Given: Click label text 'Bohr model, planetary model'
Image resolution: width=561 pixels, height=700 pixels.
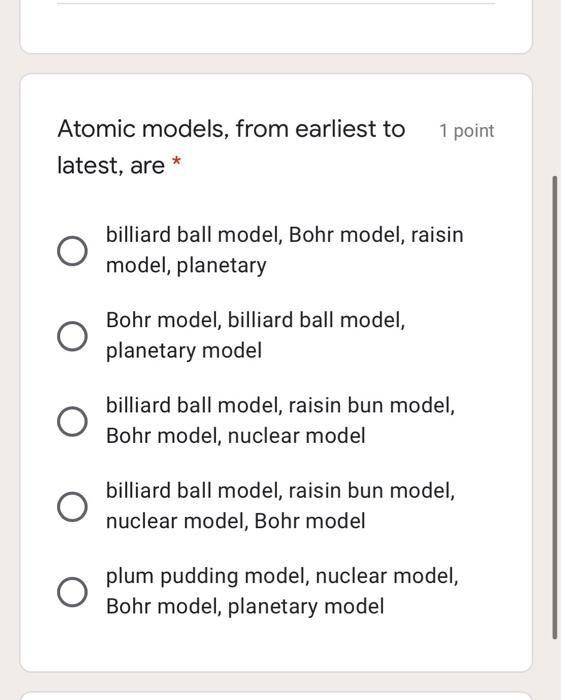Looking at the screenshot, I should pos(245,606).
